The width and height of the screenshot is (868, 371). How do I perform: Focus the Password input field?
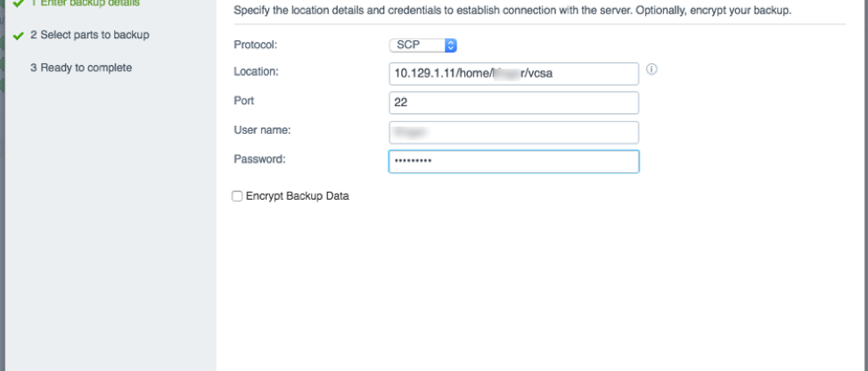click(x=513, y=161)
